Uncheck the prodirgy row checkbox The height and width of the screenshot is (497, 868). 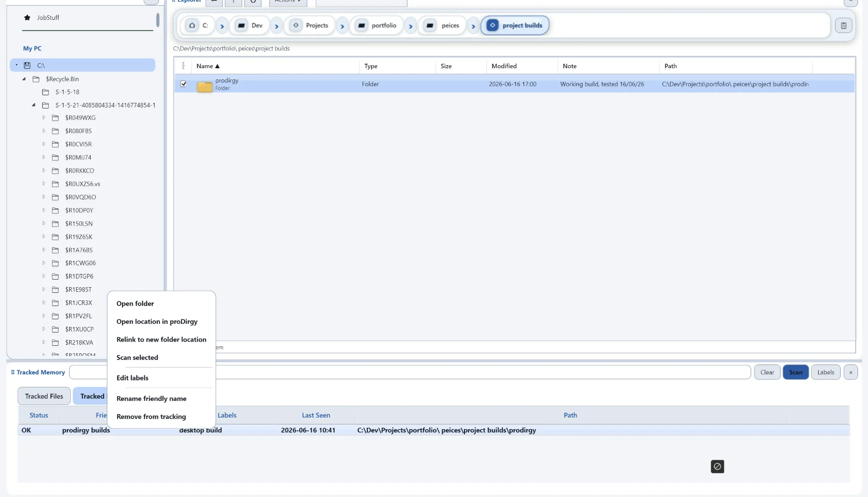[184, 84]
